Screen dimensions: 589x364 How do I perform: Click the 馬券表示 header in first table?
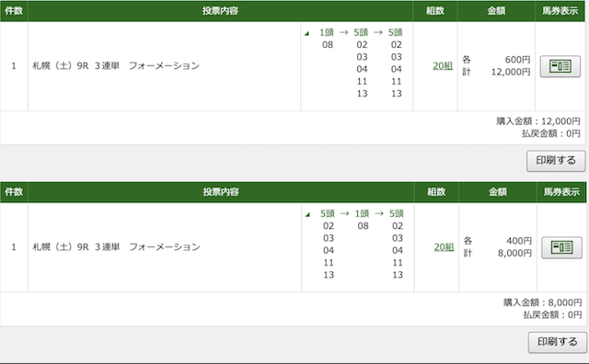point(560,11)
